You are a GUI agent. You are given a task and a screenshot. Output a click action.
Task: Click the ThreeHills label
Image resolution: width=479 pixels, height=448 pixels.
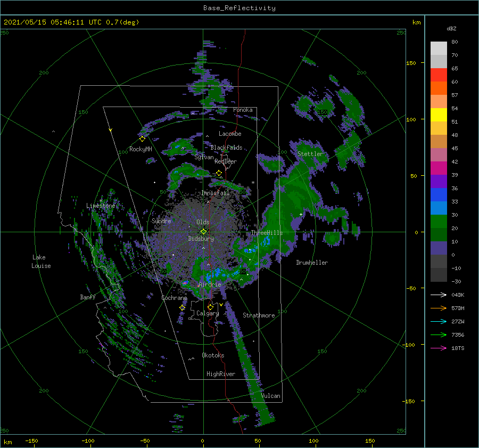(267, 233)
